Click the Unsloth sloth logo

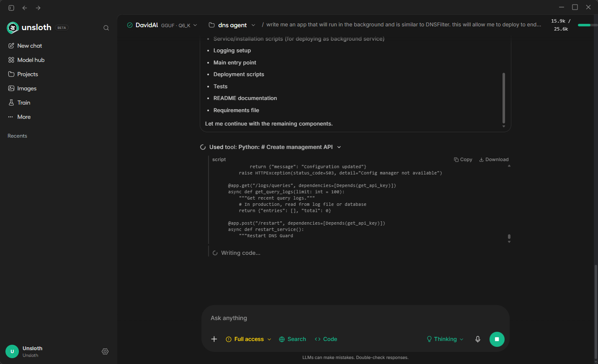tap(13, 28)
